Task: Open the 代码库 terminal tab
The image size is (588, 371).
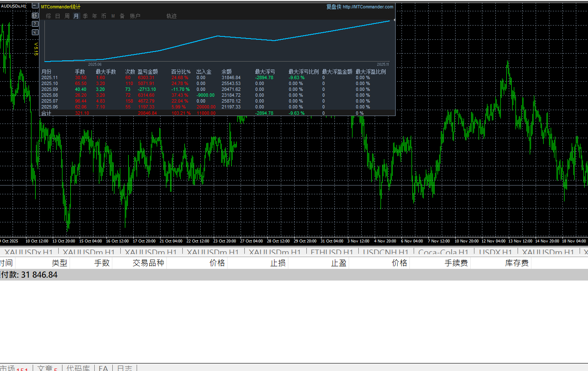Action: pyautogui.click(x=78, y=368)
